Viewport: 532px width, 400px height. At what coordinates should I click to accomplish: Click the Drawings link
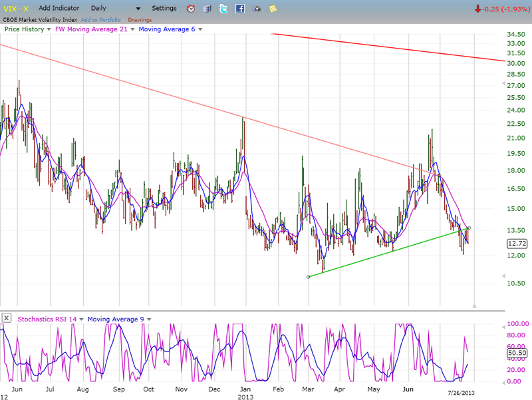[x=139, y=20]
